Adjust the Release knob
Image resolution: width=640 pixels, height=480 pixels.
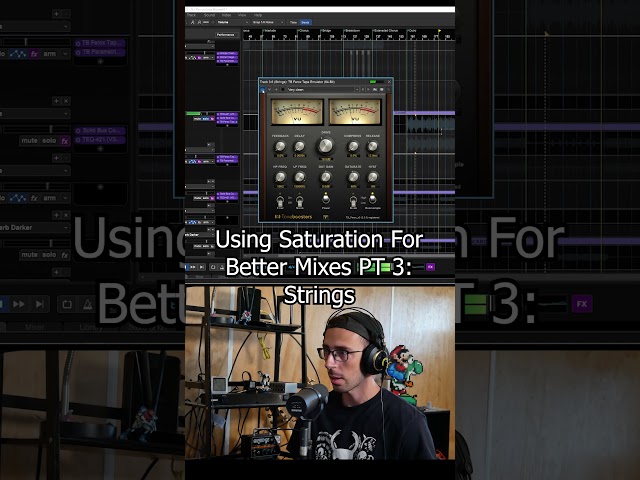tap(372, 146)
